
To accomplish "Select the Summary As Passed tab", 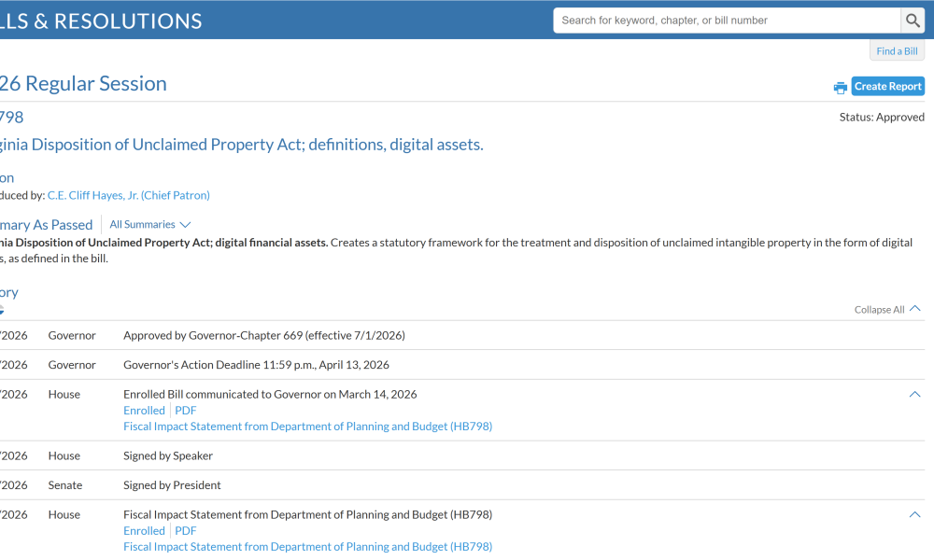I will click(x=47, y=225).
